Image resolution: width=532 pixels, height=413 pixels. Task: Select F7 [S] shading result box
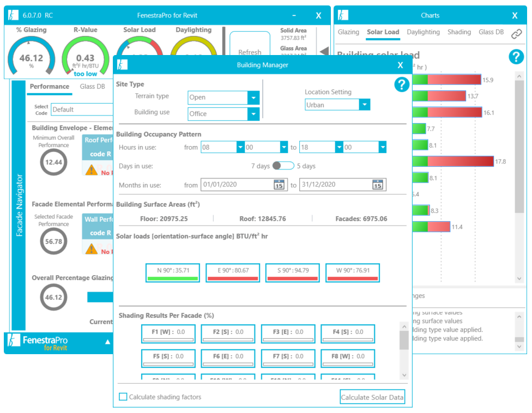click(x=288, y=359)
